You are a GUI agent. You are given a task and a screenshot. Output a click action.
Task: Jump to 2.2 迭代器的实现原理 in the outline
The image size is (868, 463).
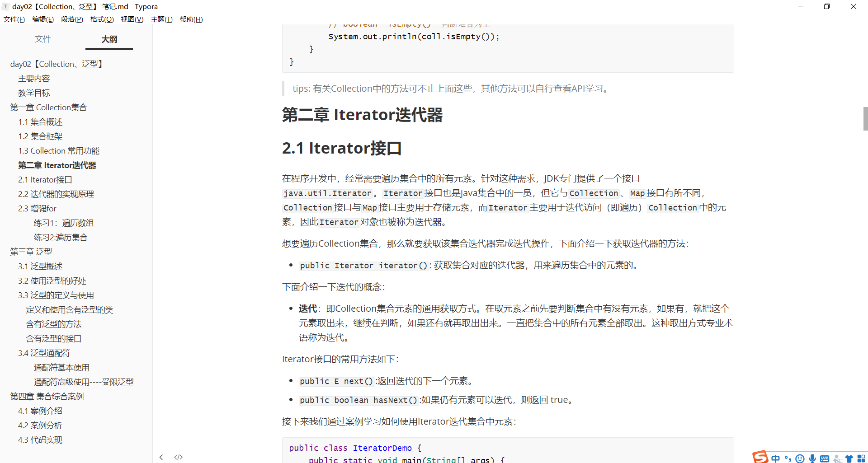[56, 194]
